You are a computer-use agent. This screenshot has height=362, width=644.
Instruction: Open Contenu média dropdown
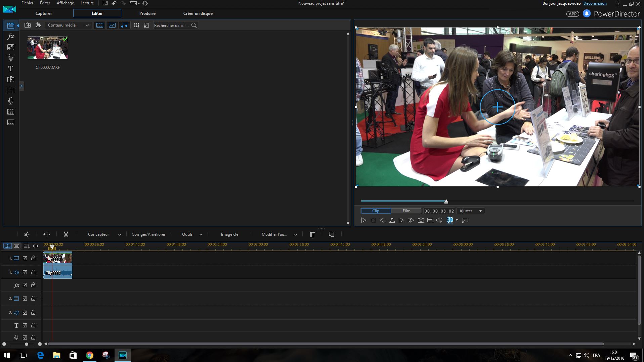(68, 25)
